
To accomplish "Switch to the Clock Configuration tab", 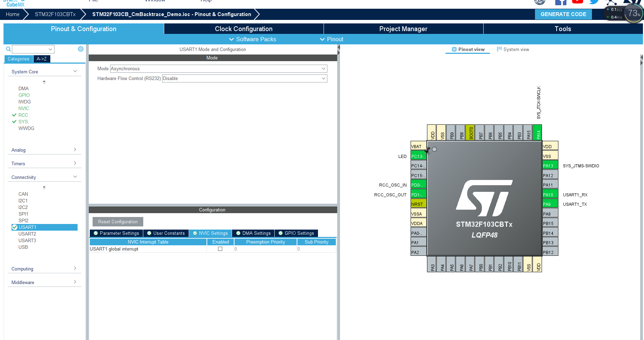I will coord(244,29).
